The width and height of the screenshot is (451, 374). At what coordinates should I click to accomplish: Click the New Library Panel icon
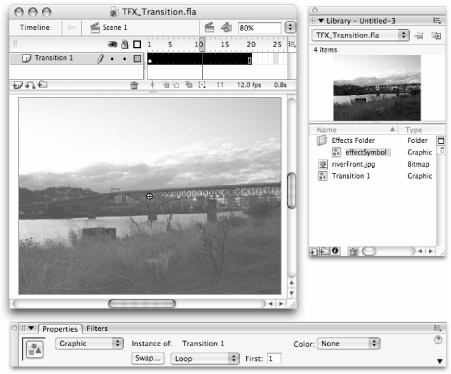pyautogui.click(x=436, y=35)
